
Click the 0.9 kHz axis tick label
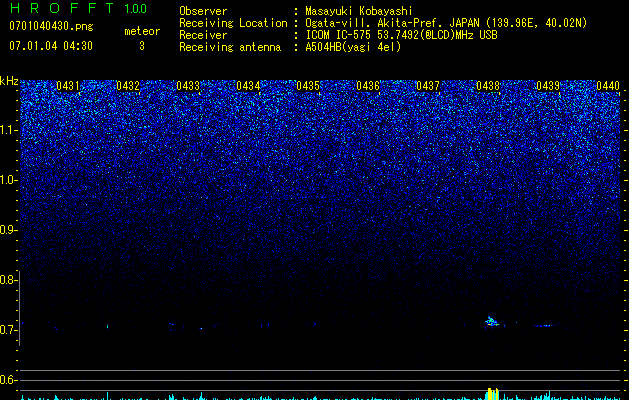[x=8, y=230]
